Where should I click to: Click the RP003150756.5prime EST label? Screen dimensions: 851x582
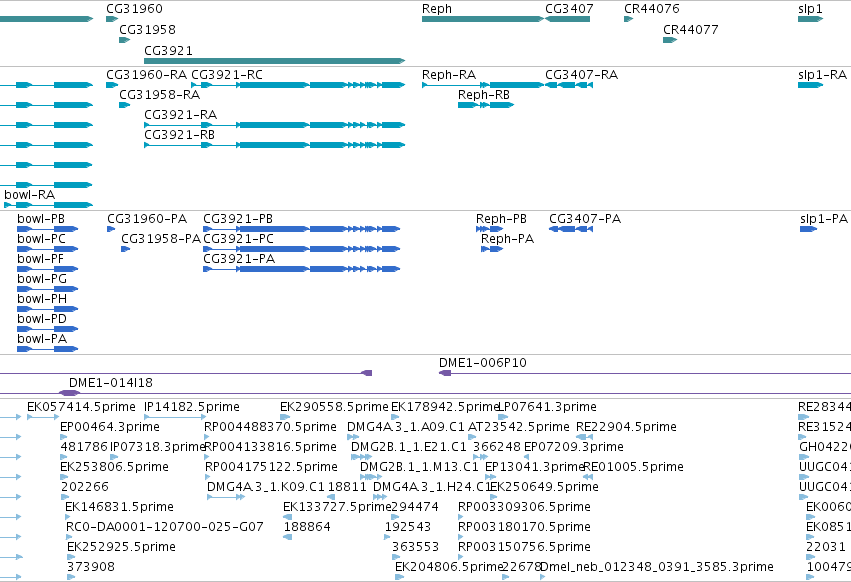click(x=524, y=547)
